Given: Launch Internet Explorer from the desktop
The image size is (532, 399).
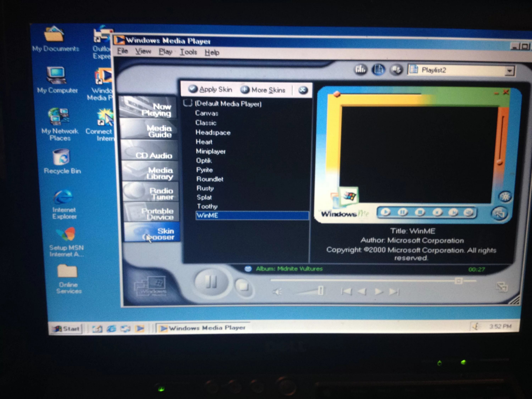Looking at the screenshot, I should click(64, 204).
